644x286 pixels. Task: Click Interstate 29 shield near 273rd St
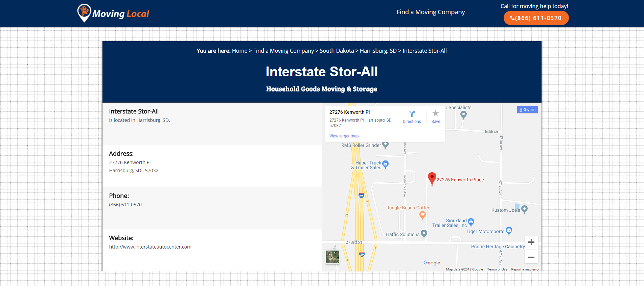362,254
